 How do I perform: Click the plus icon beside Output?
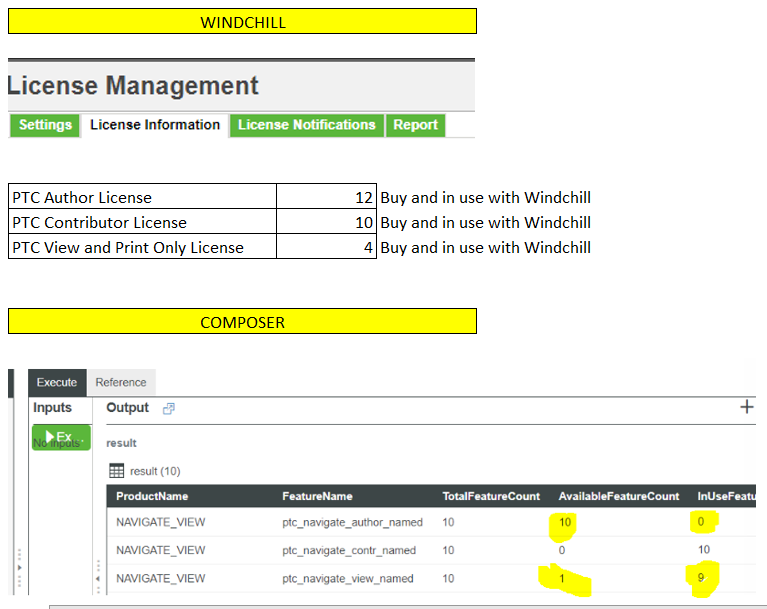[x=746, y=407]
